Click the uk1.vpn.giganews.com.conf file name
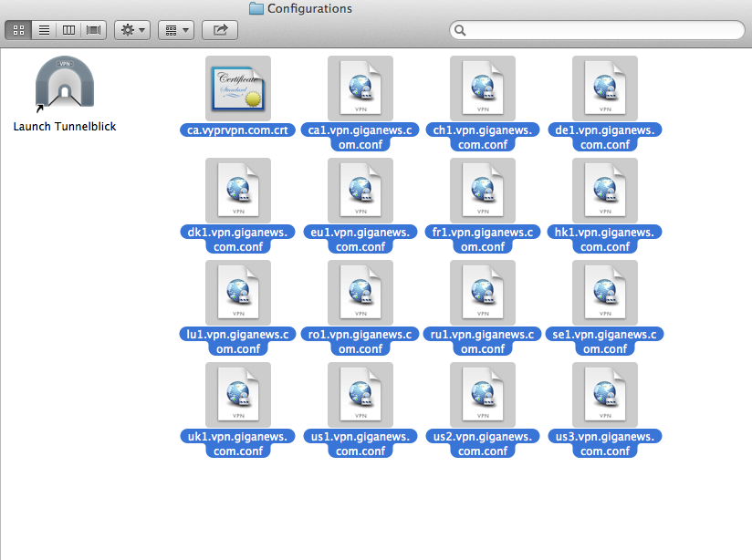 (x=238, y=443)
